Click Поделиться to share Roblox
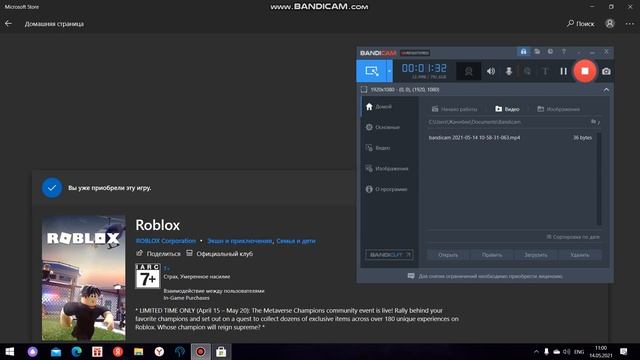The height and width of the screenshot is (360, 640). coord(158,253)
